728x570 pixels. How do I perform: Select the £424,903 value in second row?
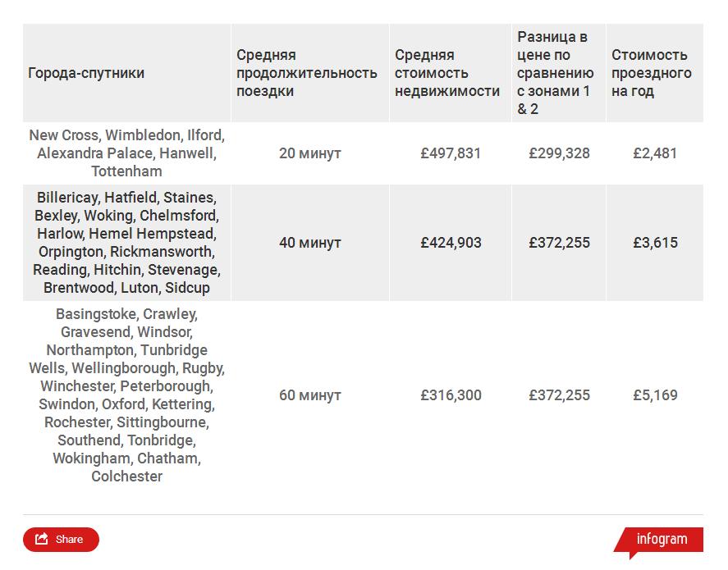click(x=450, y=243)
